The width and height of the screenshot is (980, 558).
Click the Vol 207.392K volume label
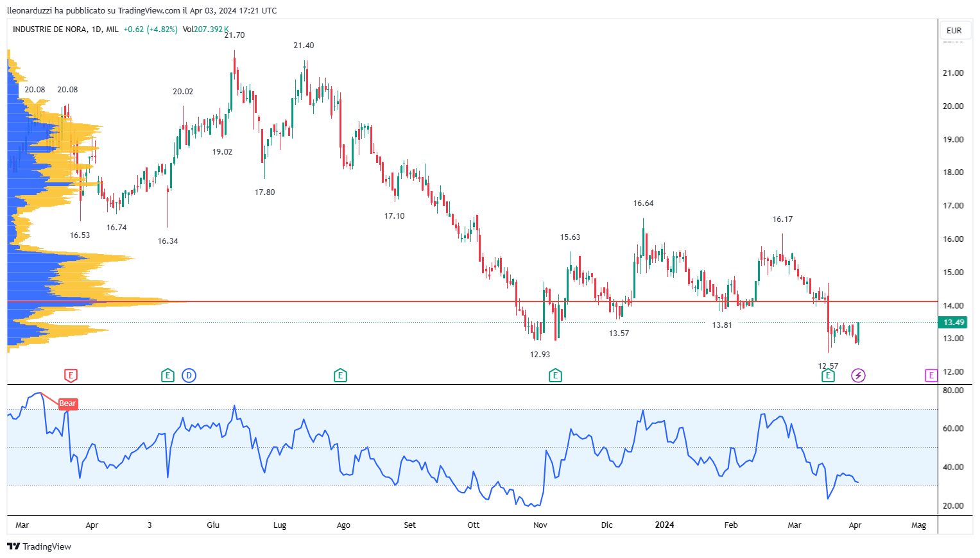click(x=206, y=30)
